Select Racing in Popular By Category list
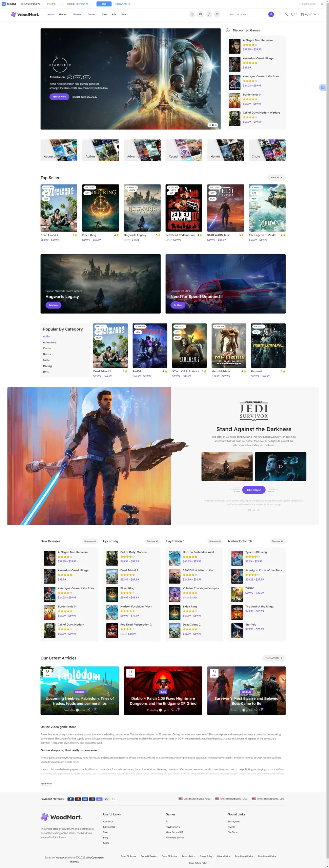 47,366
